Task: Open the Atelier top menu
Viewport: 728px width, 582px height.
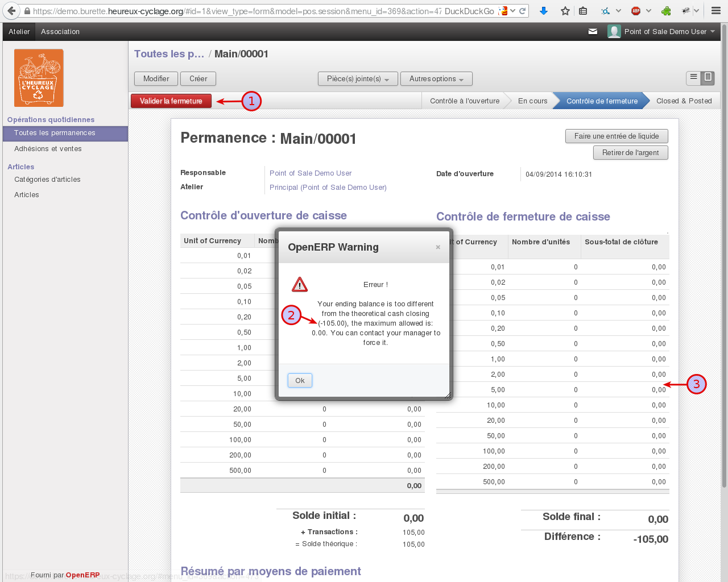Action: pyautogui.click(x=19, y=32)
